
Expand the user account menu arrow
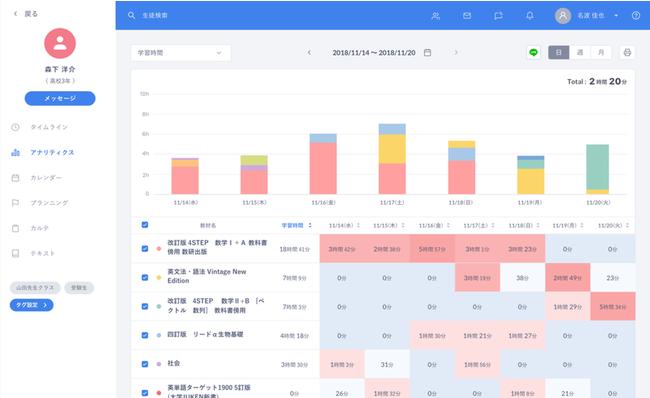616,16
